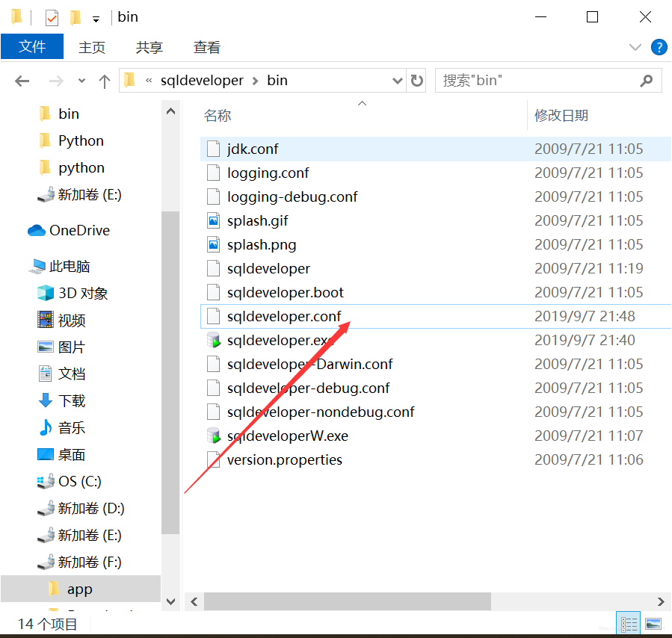
Task: Open the OS (C:) drive
Action: (80, 481)
